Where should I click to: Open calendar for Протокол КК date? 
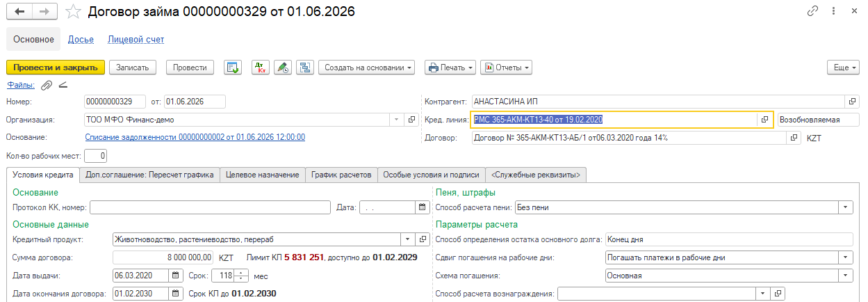pyautogui.click(x=423, y=207)
